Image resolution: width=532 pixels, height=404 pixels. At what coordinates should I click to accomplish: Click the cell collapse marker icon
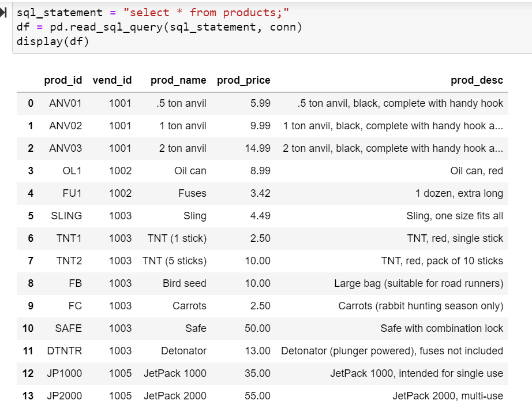(x=6, y=12)
